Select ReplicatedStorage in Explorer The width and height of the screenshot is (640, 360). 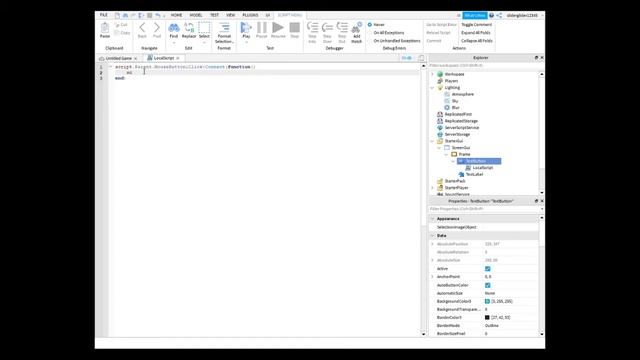(x=461, y=121)
